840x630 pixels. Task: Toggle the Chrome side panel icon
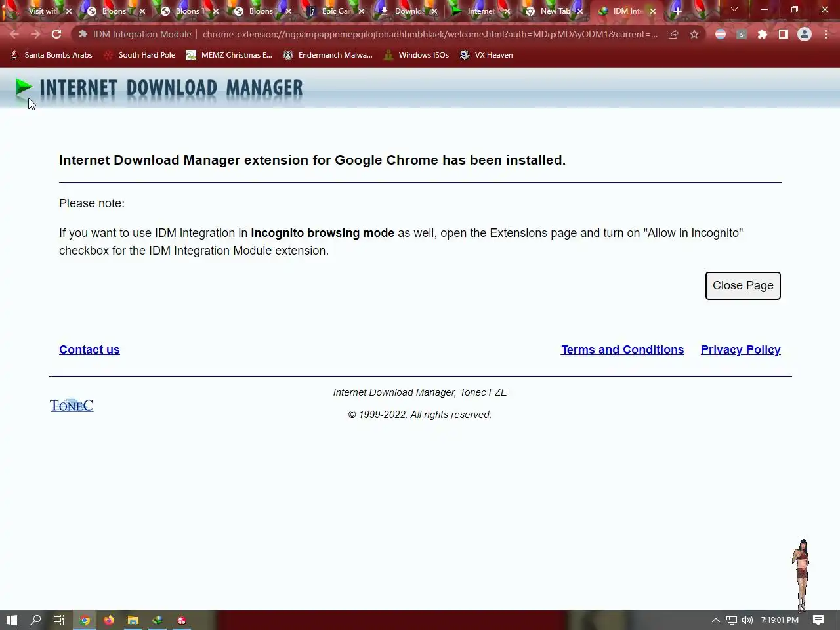click(784, 34)
